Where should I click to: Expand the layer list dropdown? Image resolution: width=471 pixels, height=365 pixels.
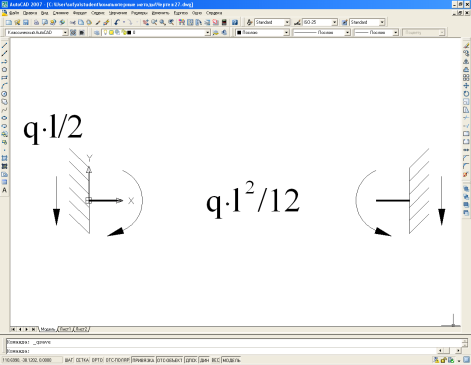208,32
